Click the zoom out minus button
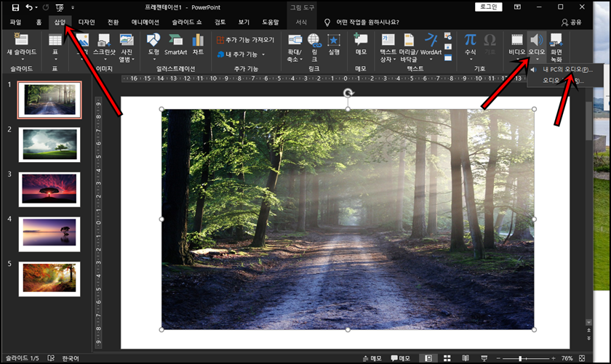 coord(498,358)
